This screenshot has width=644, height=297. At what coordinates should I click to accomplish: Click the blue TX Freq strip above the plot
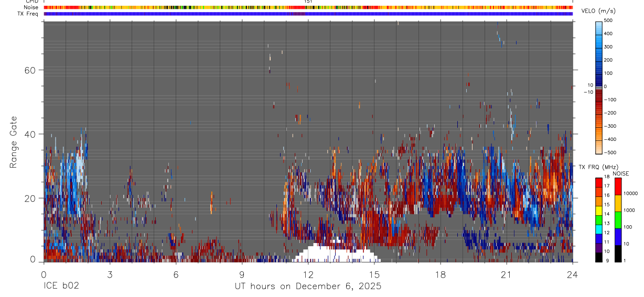[x=308, y=14]
